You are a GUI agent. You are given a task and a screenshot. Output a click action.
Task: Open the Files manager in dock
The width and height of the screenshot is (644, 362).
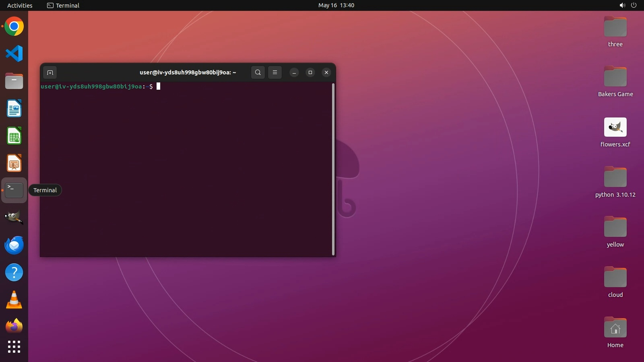click(x=14, y=81)
